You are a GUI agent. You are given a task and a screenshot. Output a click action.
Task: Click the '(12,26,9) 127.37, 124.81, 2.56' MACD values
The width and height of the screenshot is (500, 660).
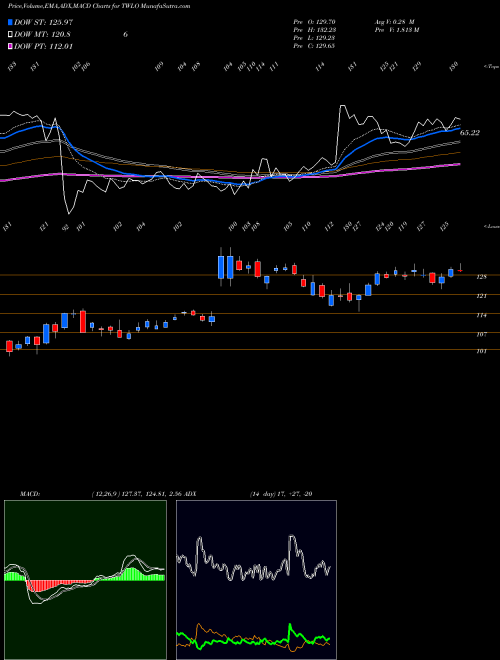pyautogui.click(x=136, y=494)
